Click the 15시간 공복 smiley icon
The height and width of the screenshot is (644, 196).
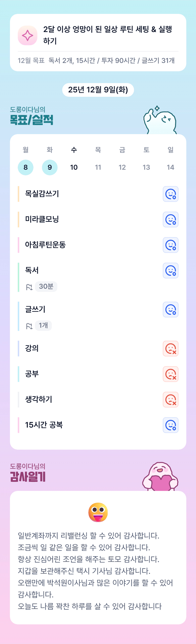171,425
